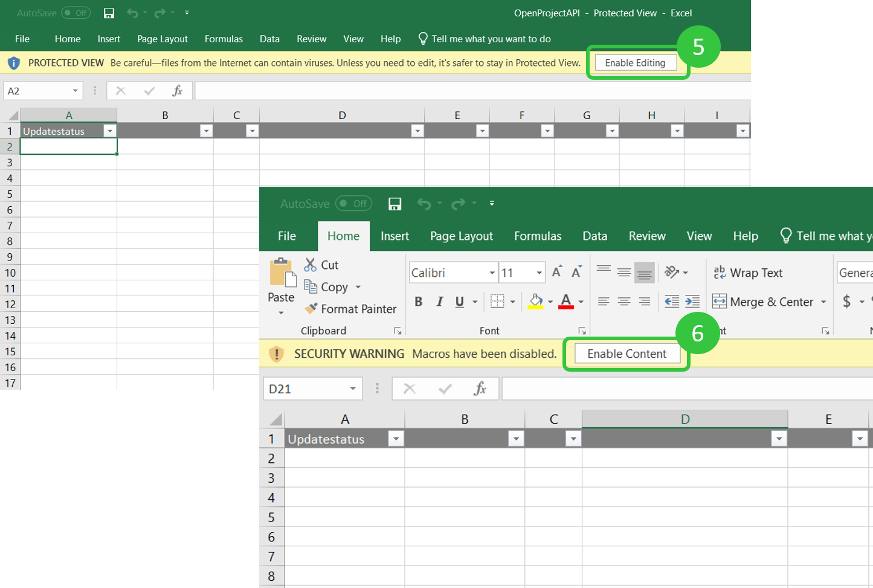Open Copy dropdown arrow
The image size is (873, 588).
358,287
